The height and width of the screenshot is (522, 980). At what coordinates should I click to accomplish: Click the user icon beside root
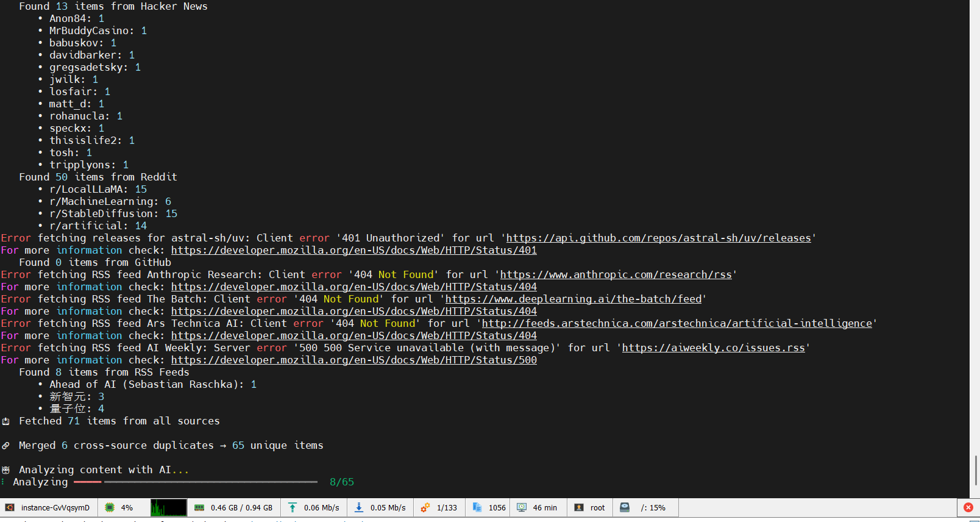(x=579, y=507)
